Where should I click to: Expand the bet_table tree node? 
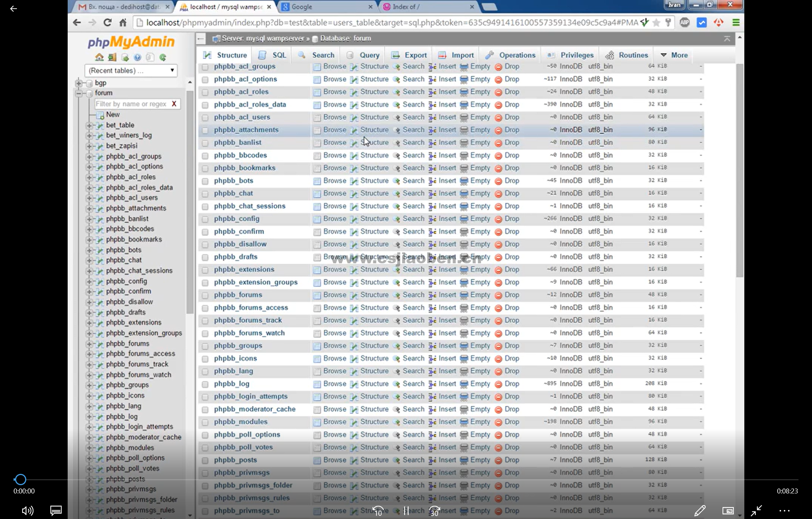pyautogui.click(x=89, y=125)
